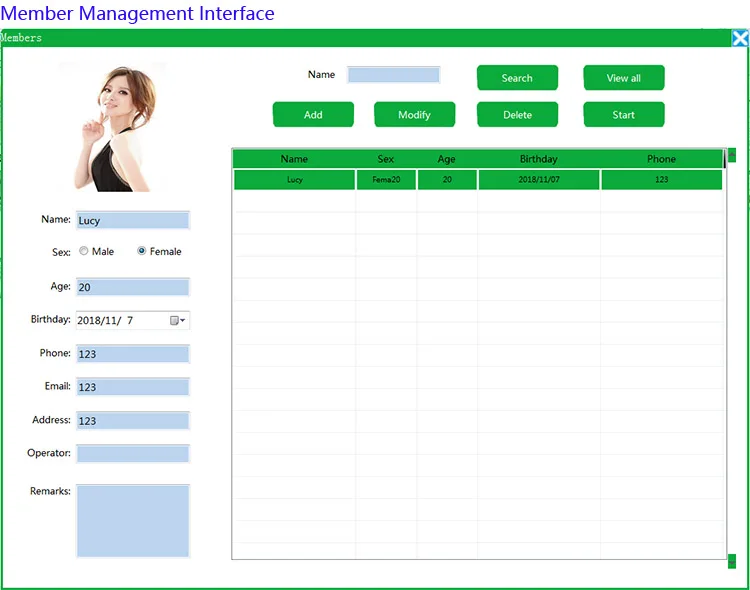The height and width of the screenshot is (590, 750).
Task: Click the Email input field
Action: tap(132, 387)
